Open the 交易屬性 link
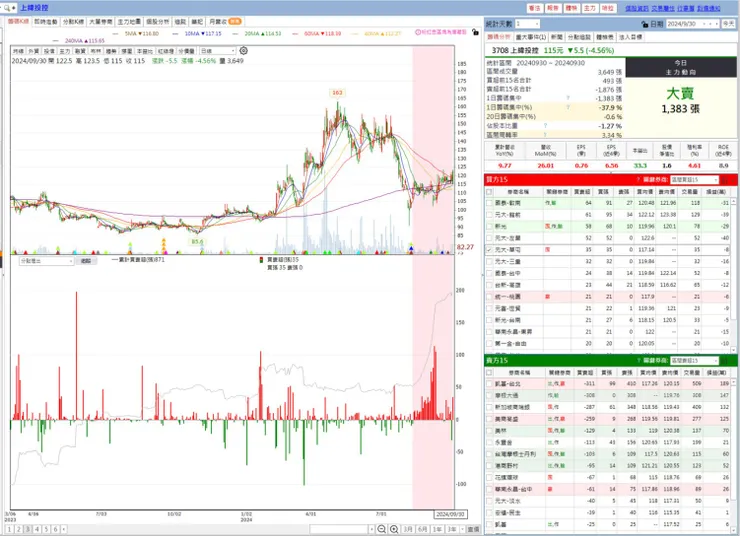The height and width of the screenshot is (536, 740). tap(663, 8)
